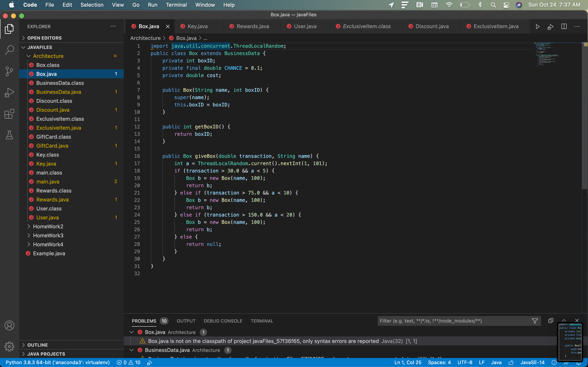588x367 pixels.
Task: Toggle macOS Control Center in menu bar
Action: [x=506, y=5]
